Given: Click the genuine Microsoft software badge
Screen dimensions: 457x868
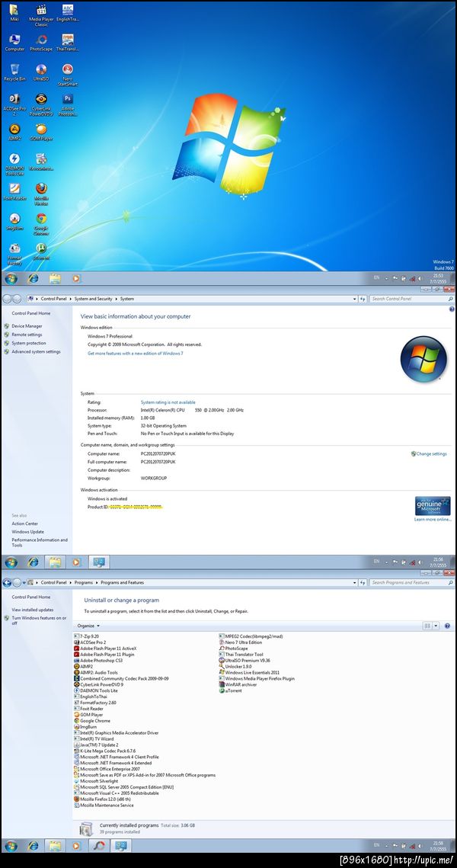Looking at the screenshot, I should [x=432, y=506].
